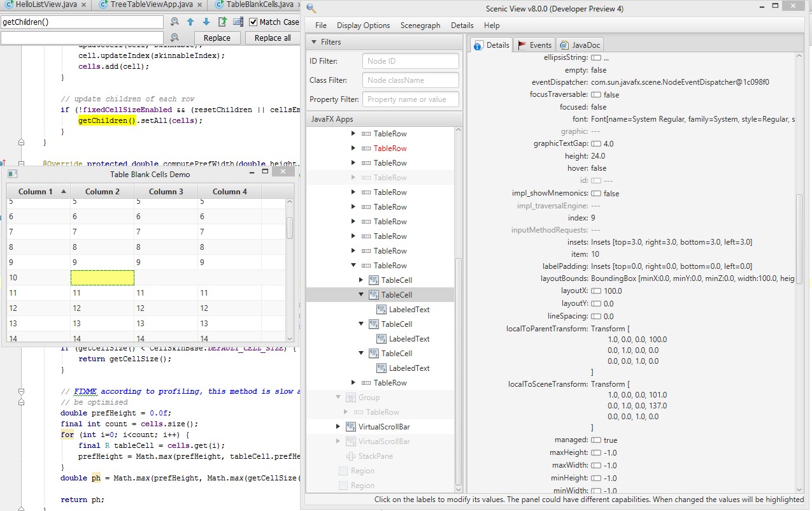This screenshot has height=511, width=812.
Task: Click the next occurrence down arrow
Action: click(x=206, y=22)
